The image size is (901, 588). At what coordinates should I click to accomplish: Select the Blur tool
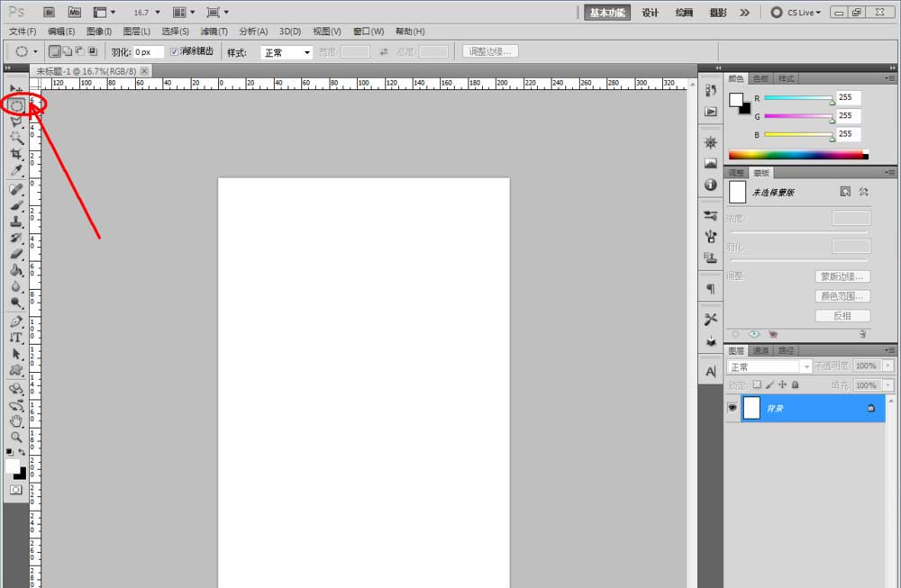point(16,286)
